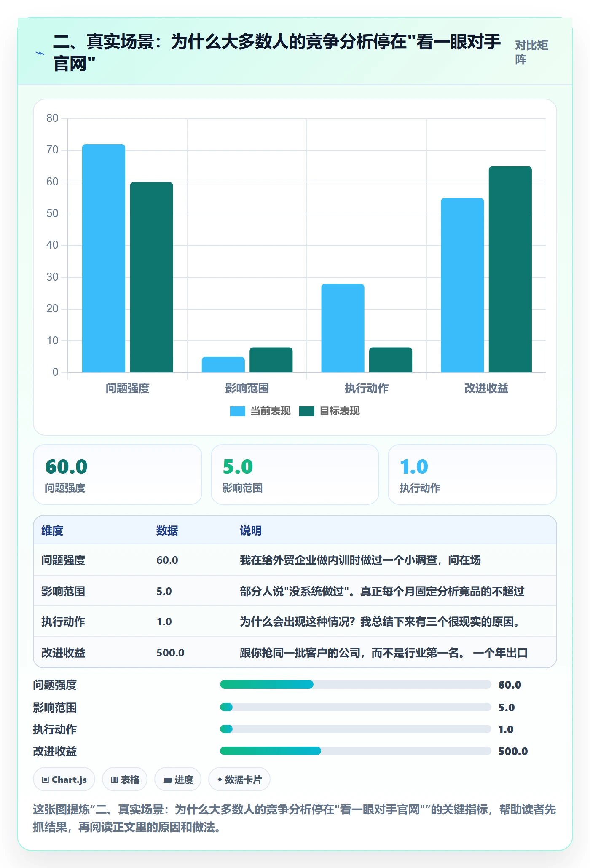
Task: Click the Chart.js chip
Action: coord(64,780)
